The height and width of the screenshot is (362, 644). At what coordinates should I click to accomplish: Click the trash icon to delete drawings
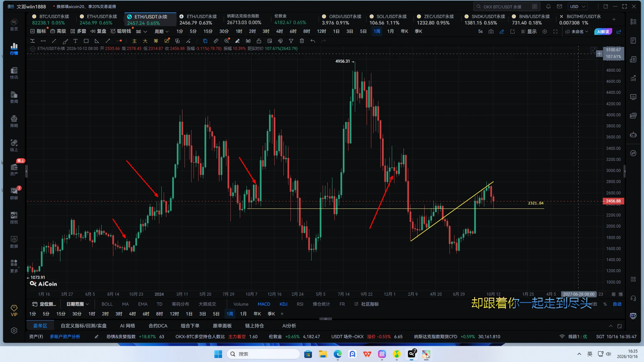tap(302, 41)
